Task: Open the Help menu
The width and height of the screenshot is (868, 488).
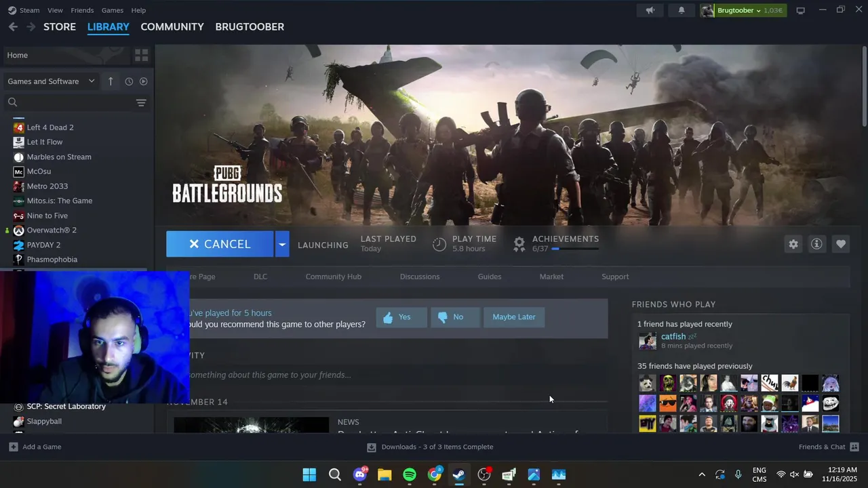Action: click(x=138, y=10)
